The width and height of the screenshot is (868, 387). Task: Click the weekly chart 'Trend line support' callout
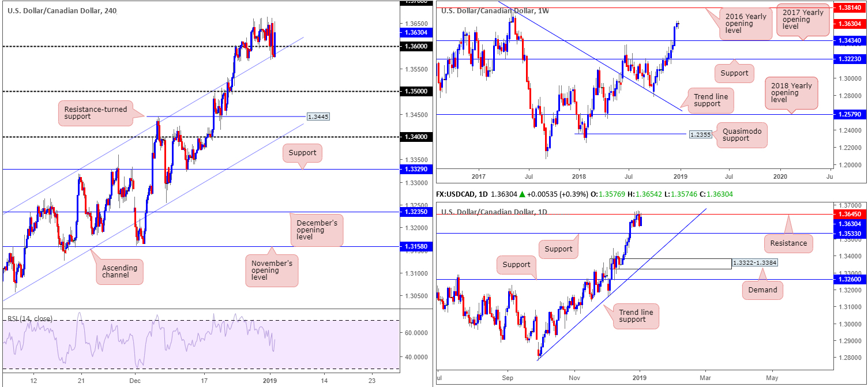point(712,100)
